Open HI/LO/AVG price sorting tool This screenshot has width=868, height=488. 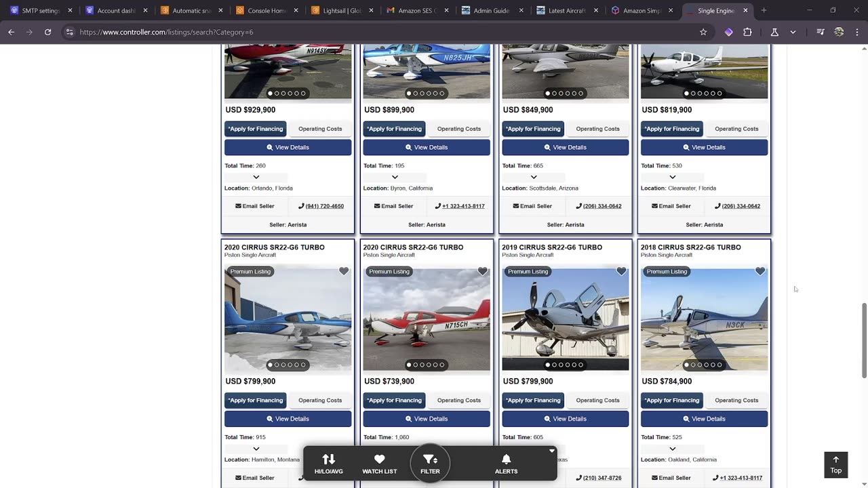point(329,464)
